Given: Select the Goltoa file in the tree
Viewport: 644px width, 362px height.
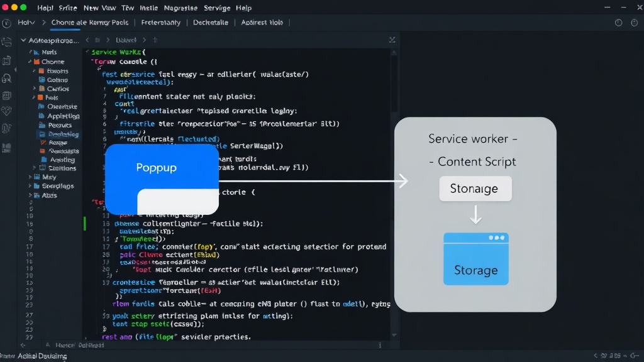Looking at the screenshot, I should pyautogui.click(x=57, y=80).
